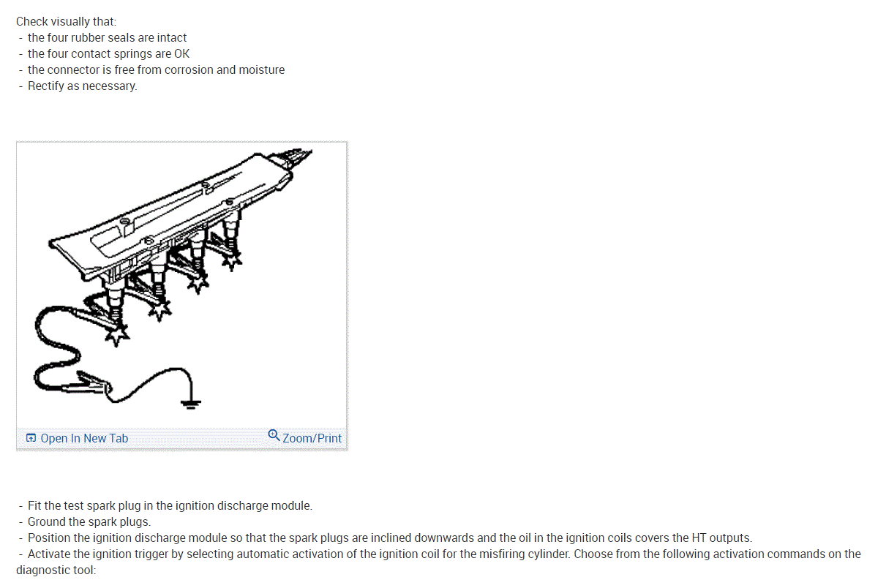Click the ground symbol in the diagram
Screen dimensions: 886x588
(191, 401)
